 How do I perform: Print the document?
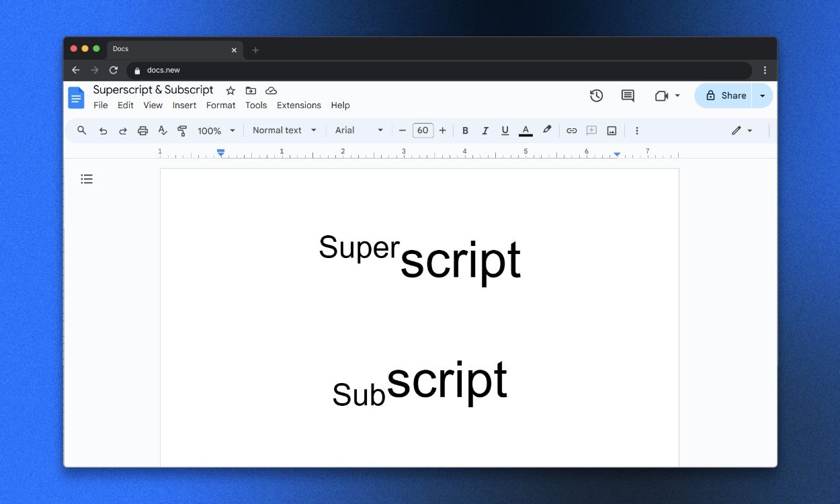click(x=142, y=131)
